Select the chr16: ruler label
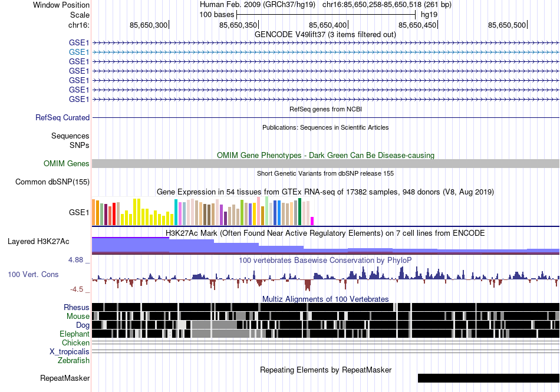The width and height of the screenshot is (560, 392). (78, 25)
